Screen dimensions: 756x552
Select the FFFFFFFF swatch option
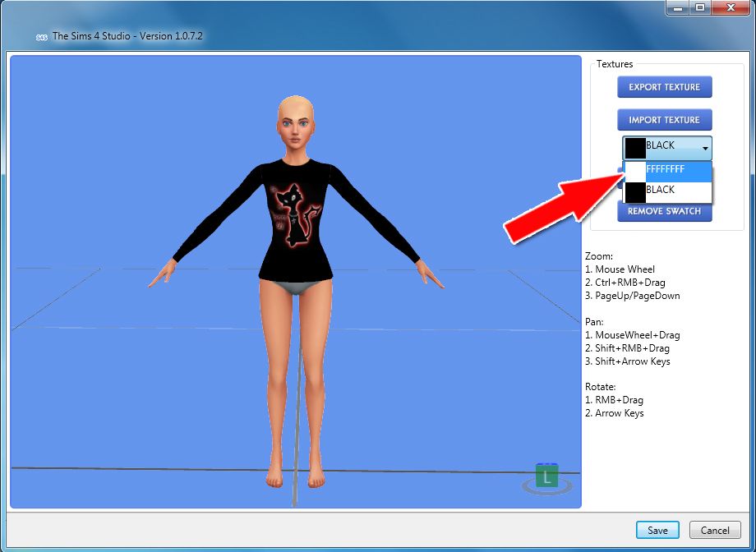(x=668, y=172)
